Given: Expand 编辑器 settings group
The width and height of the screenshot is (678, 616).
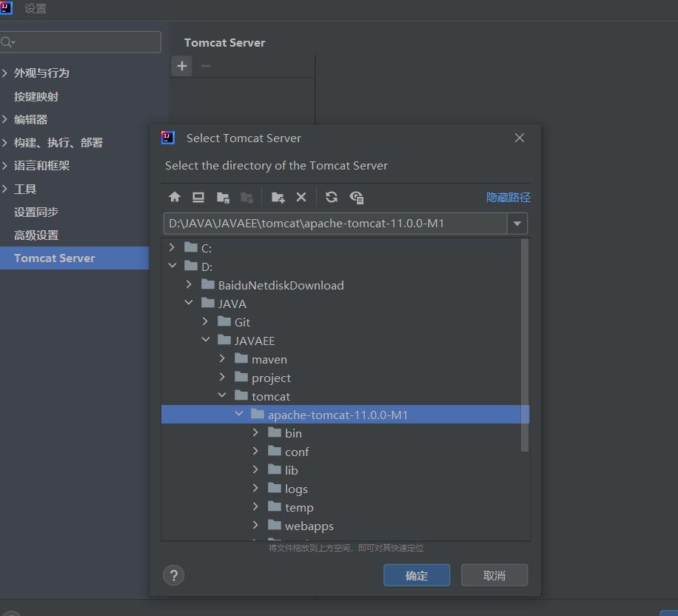Looking at the screenshot, I should pyautogui.click(x=4, y=119).
